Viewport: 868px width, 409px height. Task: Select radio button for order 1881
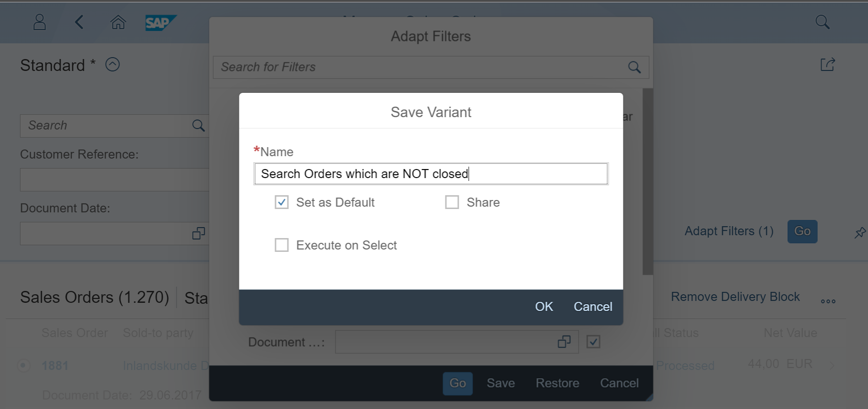(23, 366)
